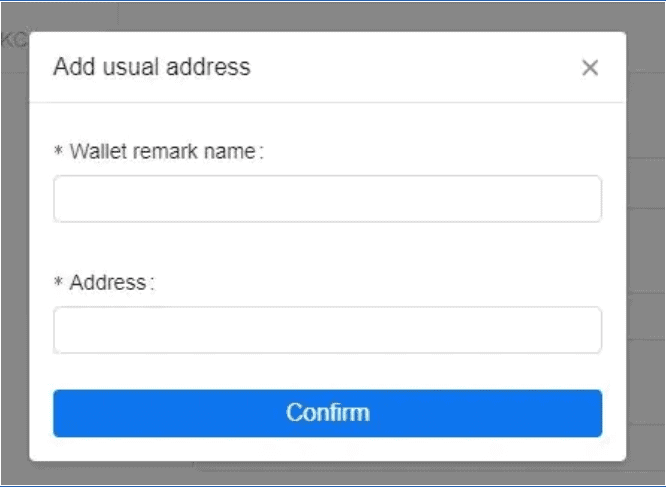Click the dimmed backdrop outside the dialog
Image resolution: width=666 pixels, height=490 pixels.
645,250
